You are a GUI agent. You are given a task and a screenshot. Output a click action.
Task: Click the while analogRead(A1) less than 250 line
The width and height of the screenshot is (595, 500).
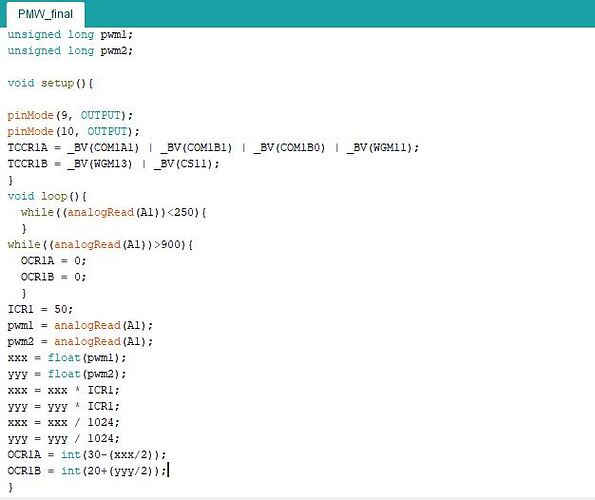pyautogui.click(x=113, y=212)
